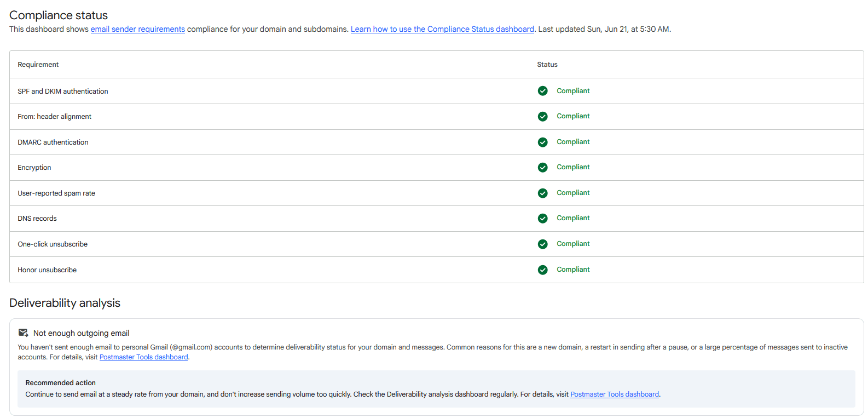Select the User-reported spam rate requirement
This screenshot has width=868, height=418.
(56, 193)
